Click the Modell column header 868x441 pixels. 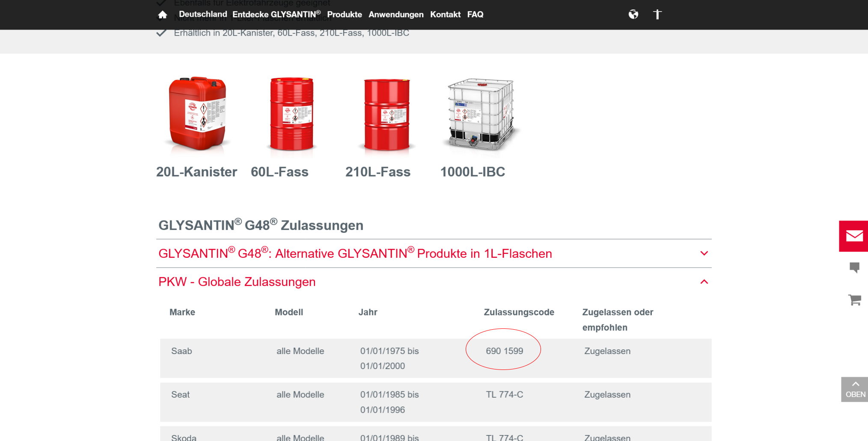click(289, 312)
